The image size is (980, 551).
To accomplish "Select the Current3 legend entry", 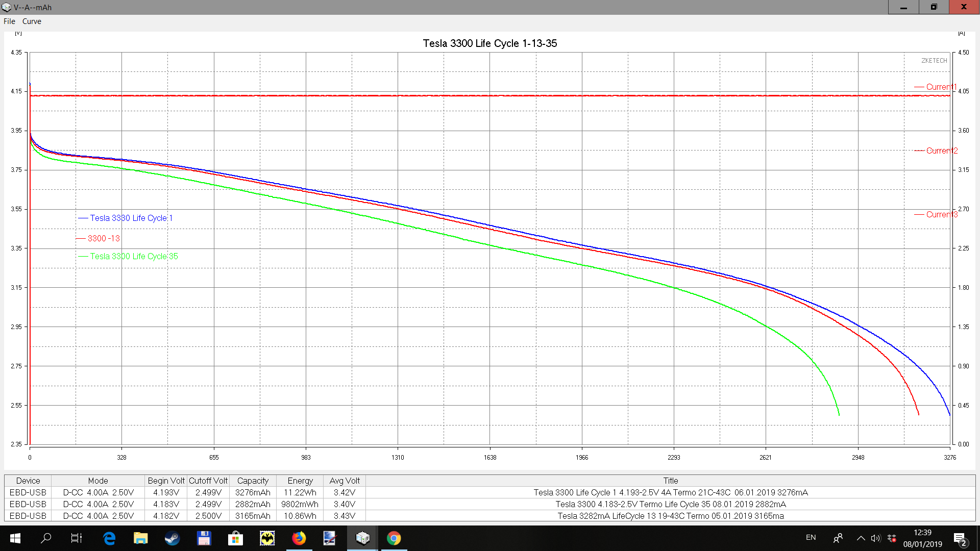I will pyautogui.click(x=941, y=214).
